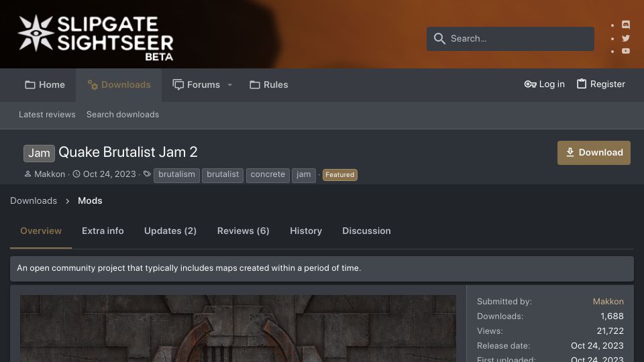Click the Jam prefix label
The image size is (644, 362).
(39, 153)
